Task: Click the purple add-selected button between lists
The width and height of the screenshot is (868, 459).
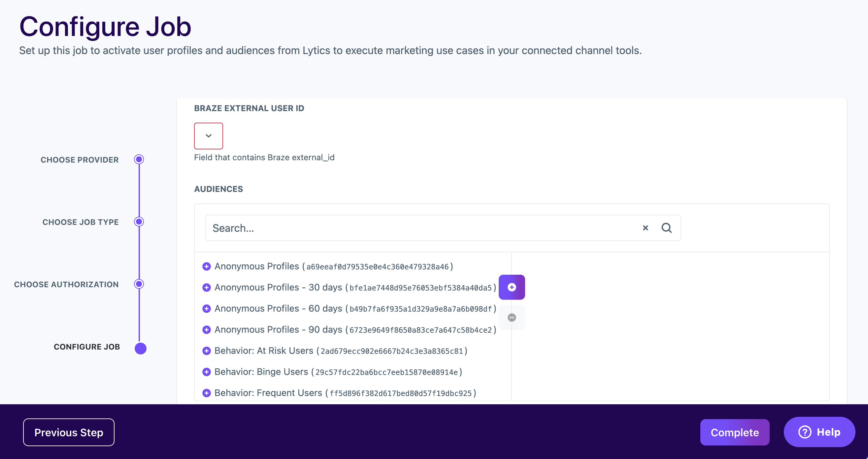Action: tap(512, 287)
